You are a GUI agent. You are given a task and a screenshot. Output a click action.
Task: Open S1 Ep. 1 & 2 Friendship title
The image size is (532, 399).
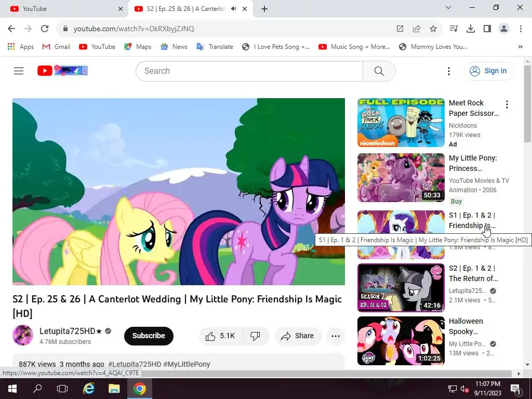472,220
